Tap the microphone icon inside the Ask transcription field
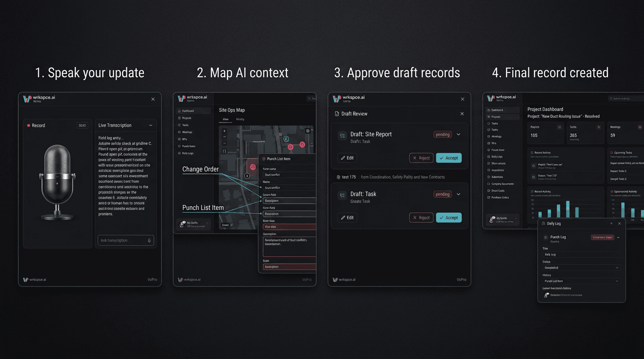 click(149, 240)
